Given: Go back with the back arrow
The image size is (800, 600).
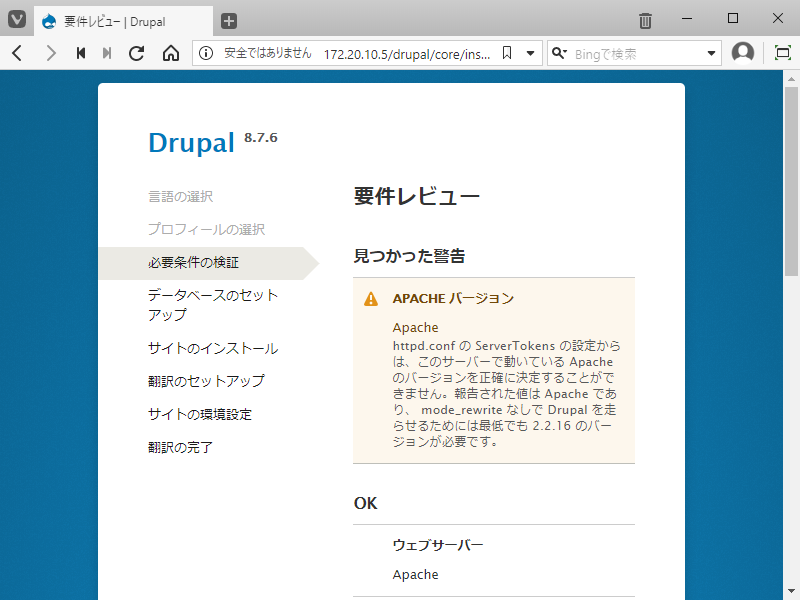Looking at the screenshot, I should point(17,53).
